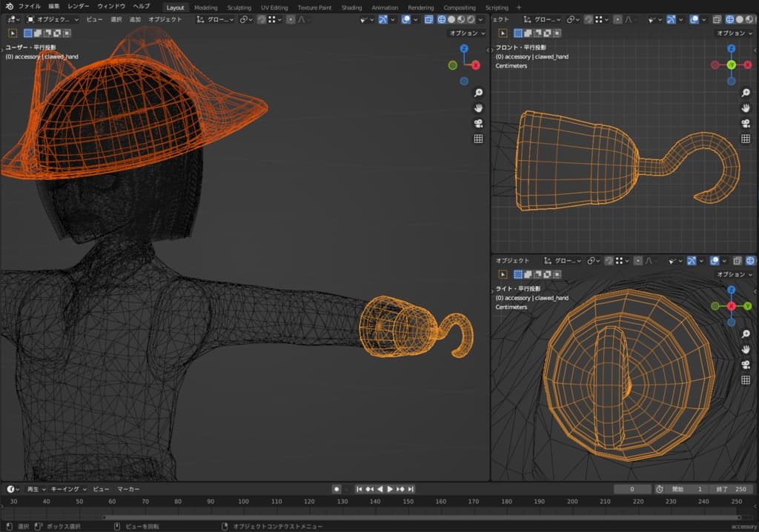The height and width of the screenshot is (532, 759).
Task: Open the ファイル menu
Action: [x=30, y=7]
